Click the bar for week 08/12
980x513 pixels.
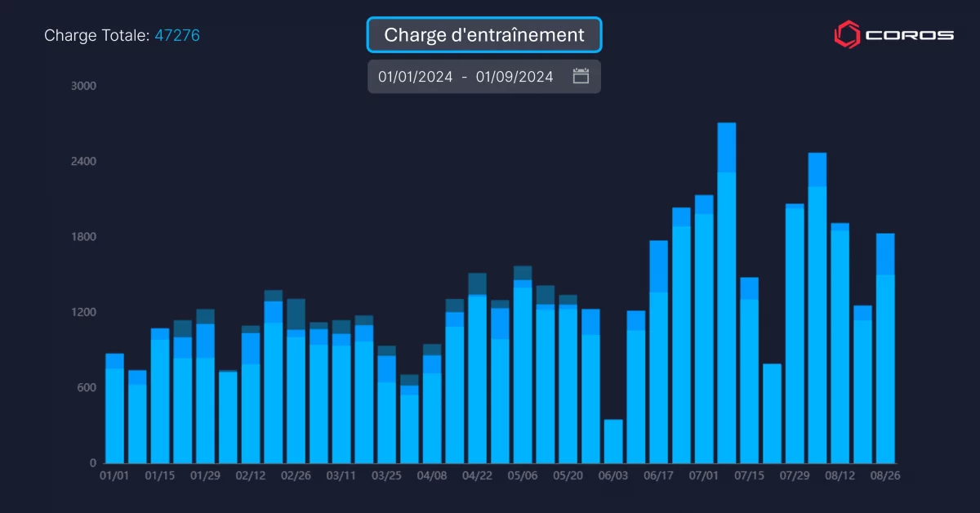[840, 343]
